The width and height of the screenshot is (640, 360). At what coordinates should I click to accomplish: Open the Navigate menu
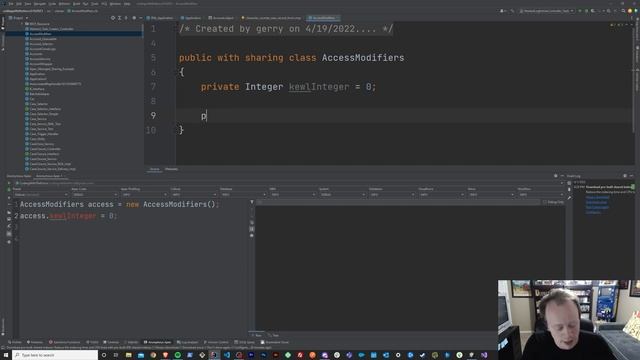40,4
